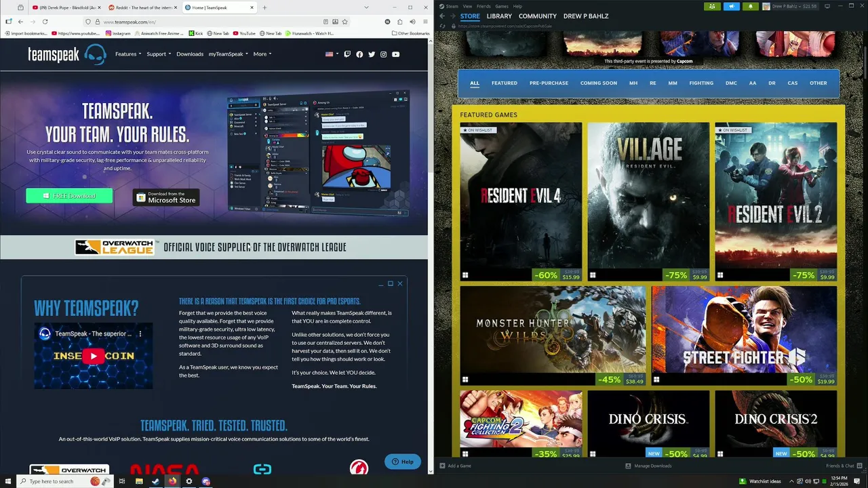Expand the myTeamSpeak dropdown
The image size is (868, 488).
(x=229, y=54)
